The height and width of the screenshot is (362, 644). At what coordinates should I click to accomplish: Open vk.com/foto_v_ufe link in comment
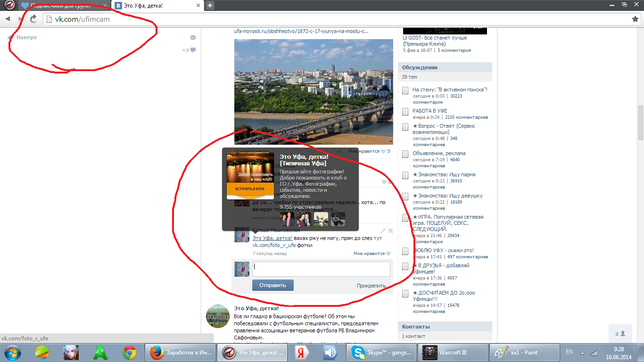274,245
